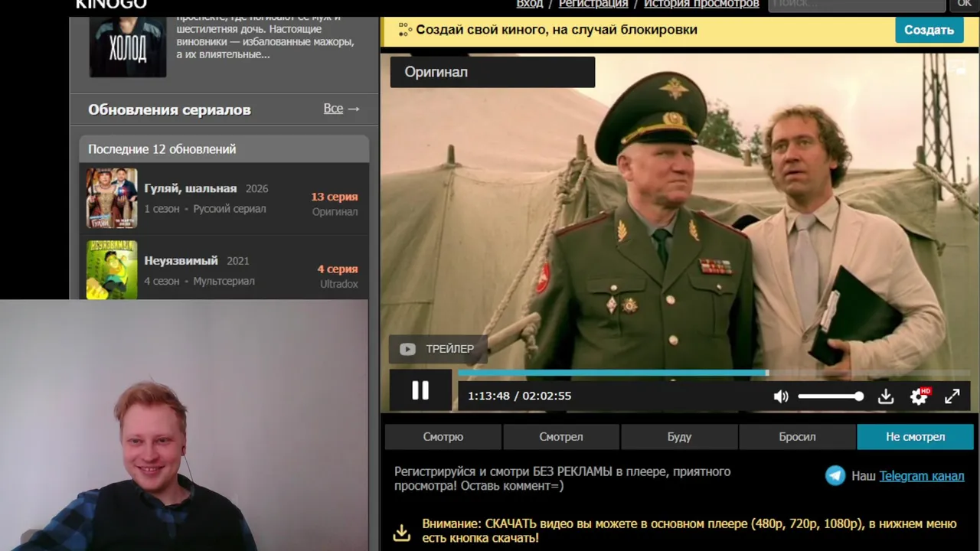This screenshot has width=980, height=551.
Task: Click the 4 серия label
Action: pos(338,269)
